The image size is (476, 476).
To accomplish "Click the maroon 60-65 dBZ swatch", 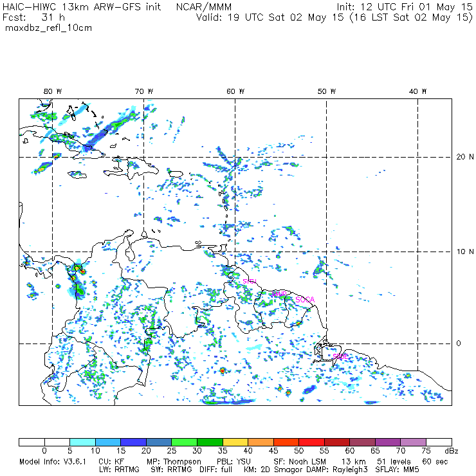I will pyautogui.click(x=362, y=442).
